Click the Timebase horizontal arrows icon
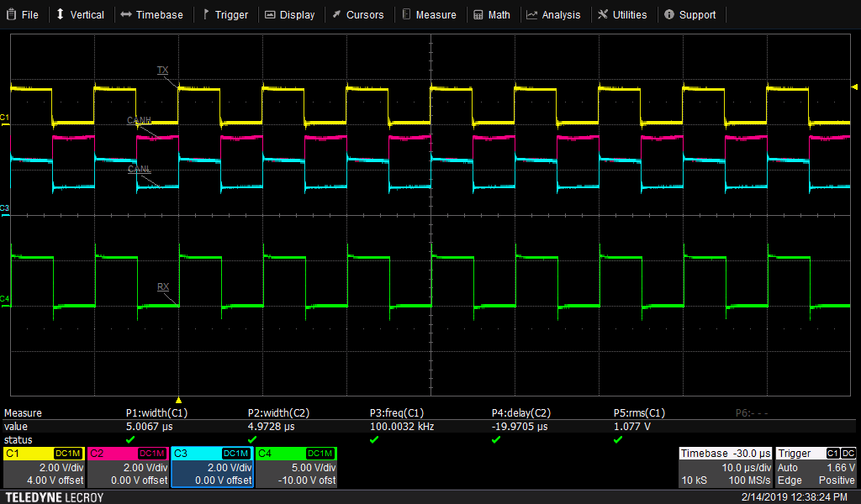 point(126,14)
